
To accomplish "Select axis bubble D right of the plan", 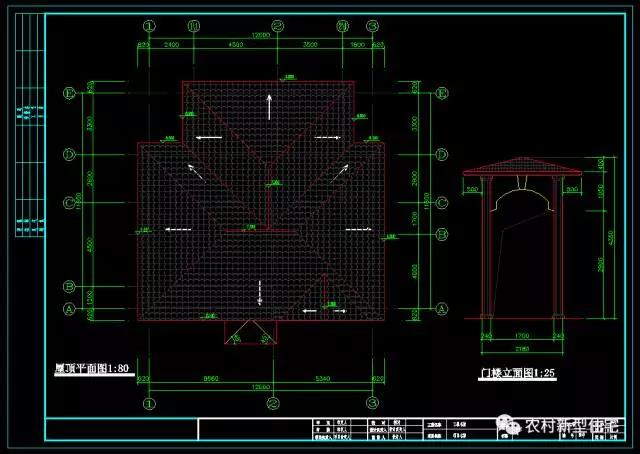I will pos(441,154).
